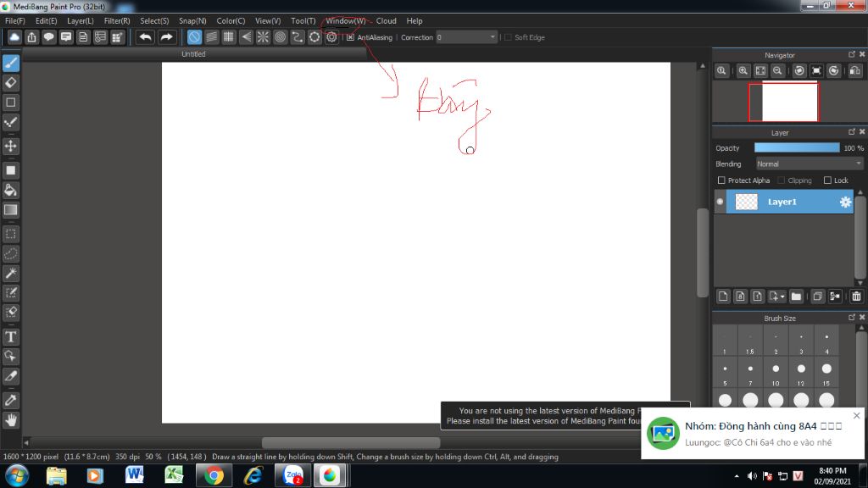Toggle AntiAliasing checkbox

click(350, 37)
